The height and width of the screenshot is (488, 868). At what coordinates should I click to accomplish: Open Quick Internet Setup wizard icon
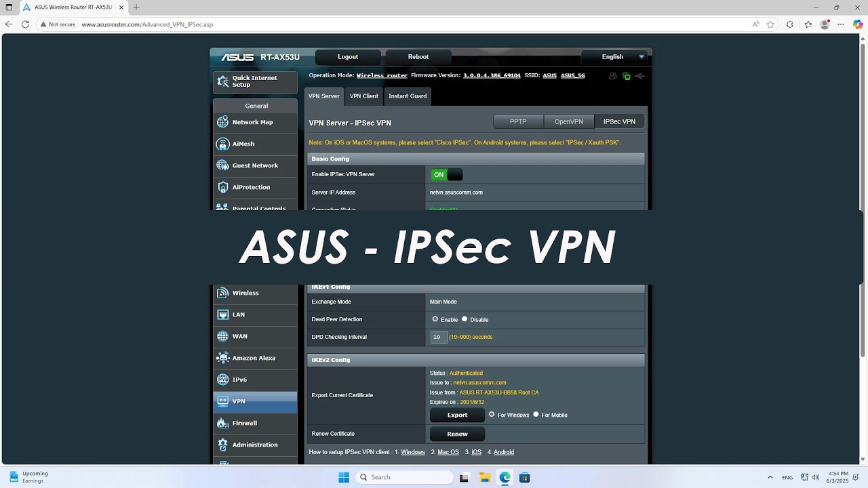tap(222, 81)
